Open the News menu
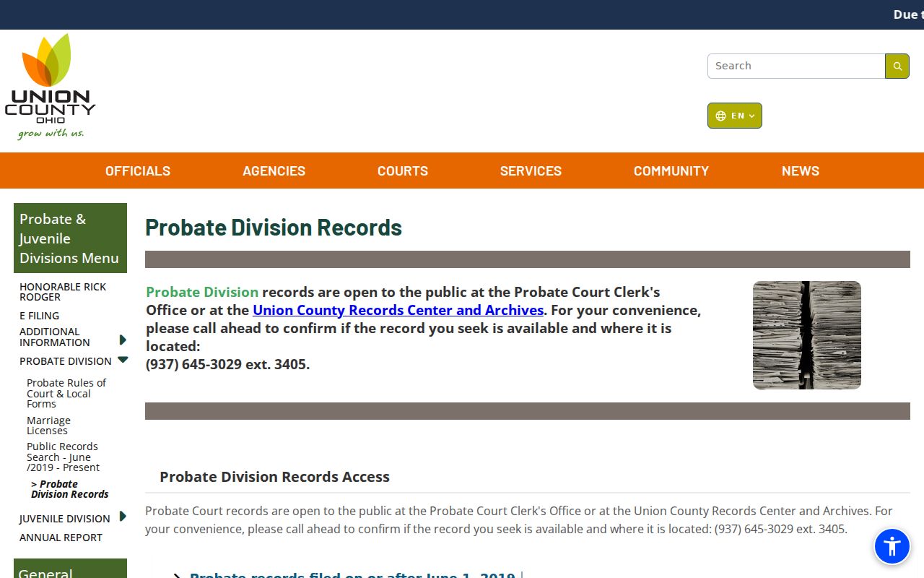924x578 pixels. click(801, 171)
